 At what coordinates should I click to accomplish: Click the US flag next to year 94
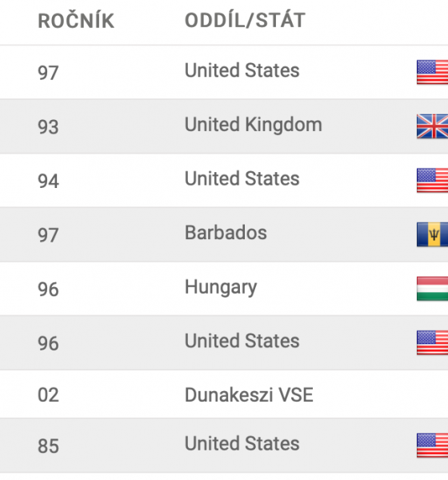pos(432,180)
